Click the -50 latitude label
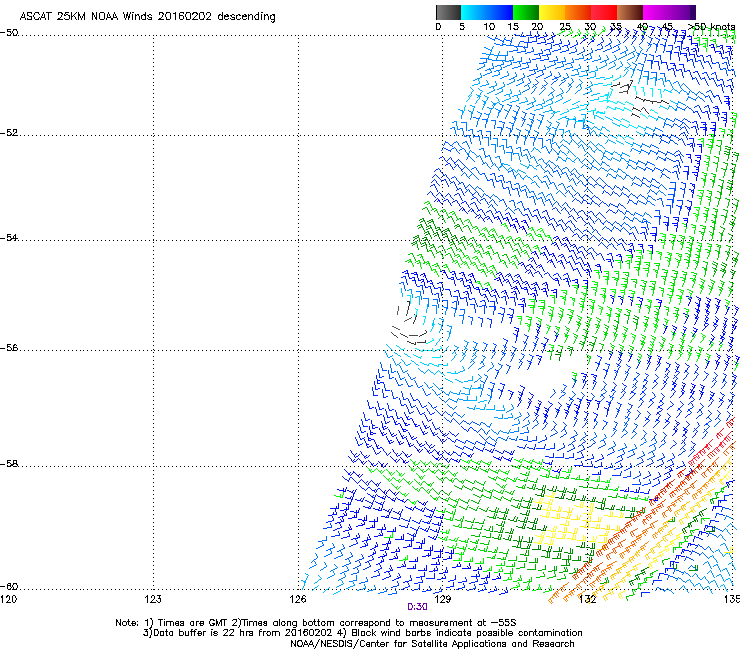The image size is (740, 650). click(9, 33)
